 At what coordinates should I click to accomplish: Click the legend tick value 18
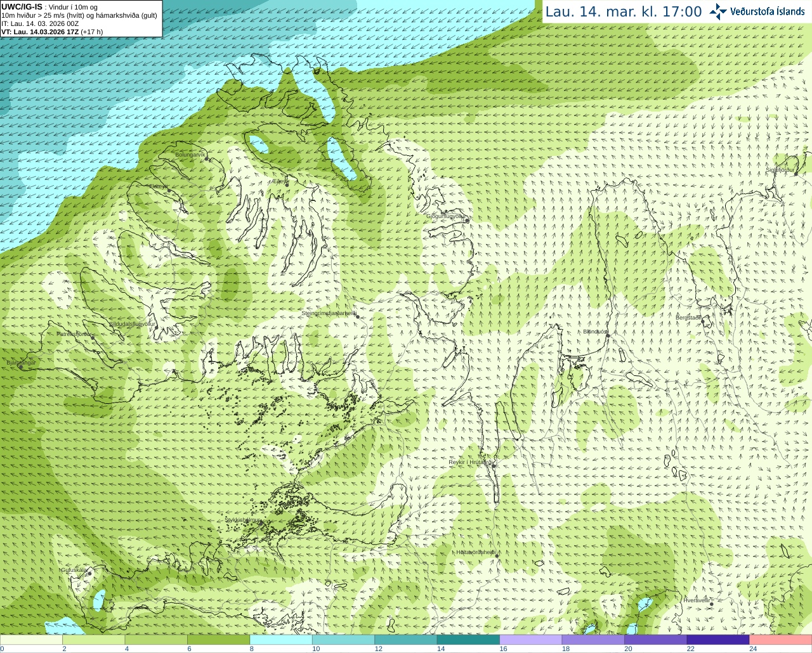click(566, 649)
